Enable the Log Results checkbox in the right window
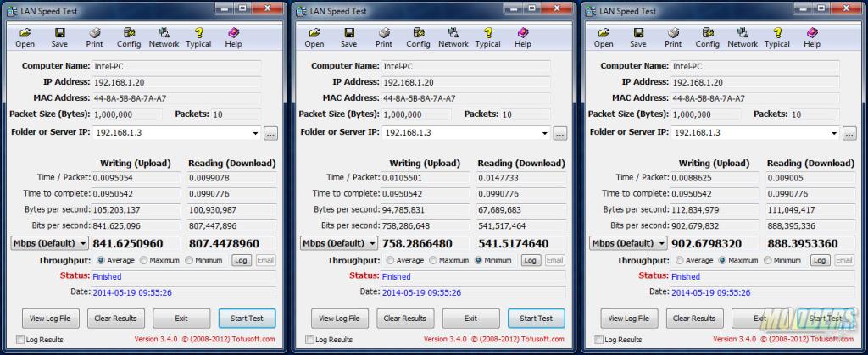 tap(600, 340)
